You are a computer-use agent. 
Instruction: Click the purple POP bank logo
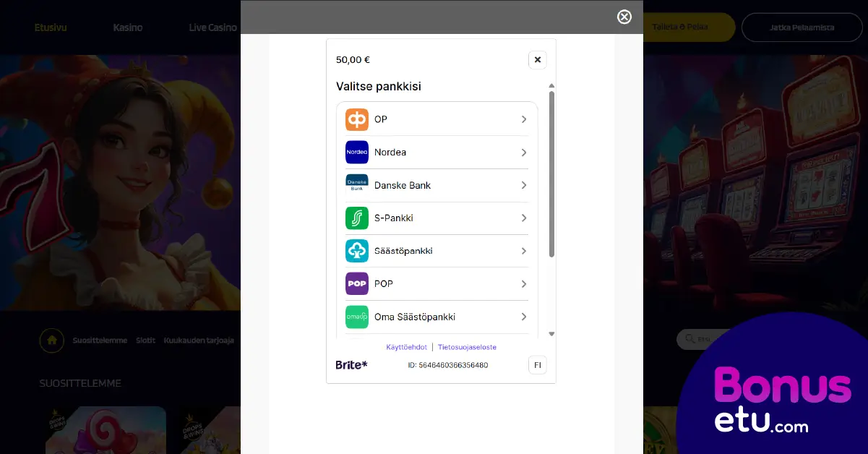coord(357,284)
